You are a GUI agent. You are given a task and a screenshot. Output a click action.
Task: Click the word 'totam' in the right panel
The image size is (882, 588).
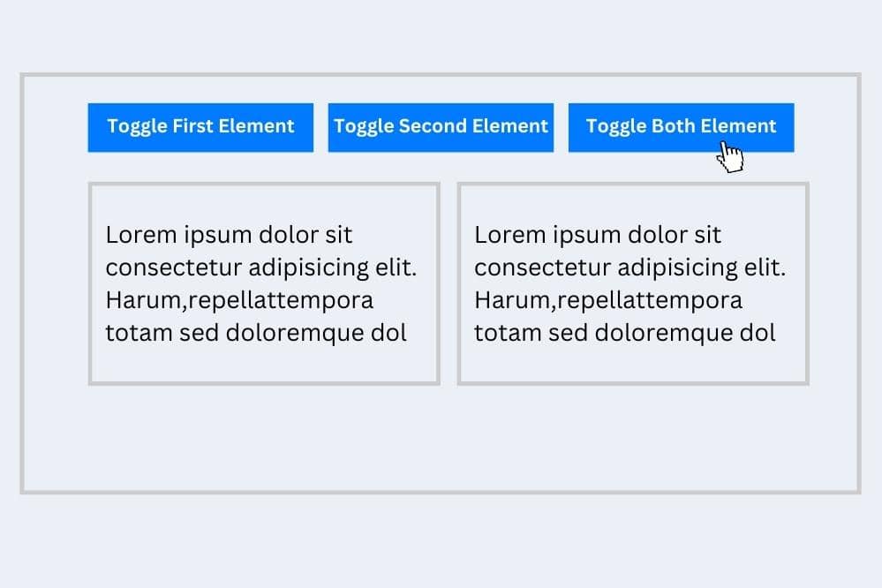pyautogui.click(x=507, y=333)
